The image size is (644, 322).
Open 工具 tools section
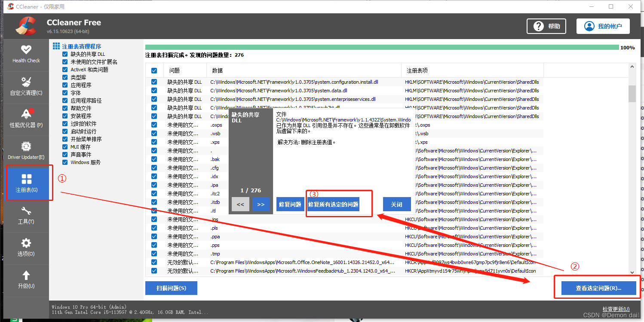(x=26, y=215)
